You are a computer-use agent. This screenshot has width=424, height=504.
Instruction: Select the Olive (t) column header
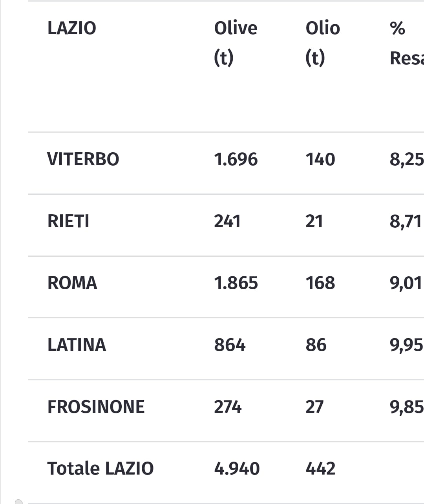pos(236,43)
